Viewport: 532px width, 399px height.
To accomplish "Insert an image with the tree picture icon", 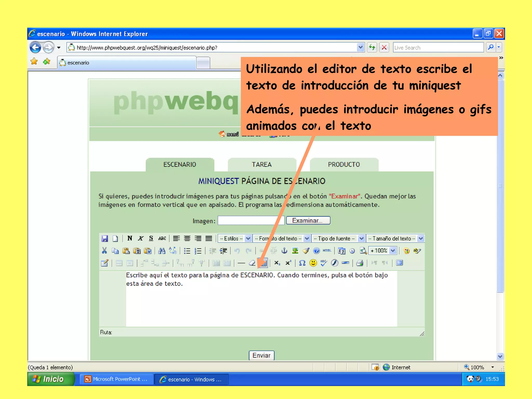I will pos(295,251).
